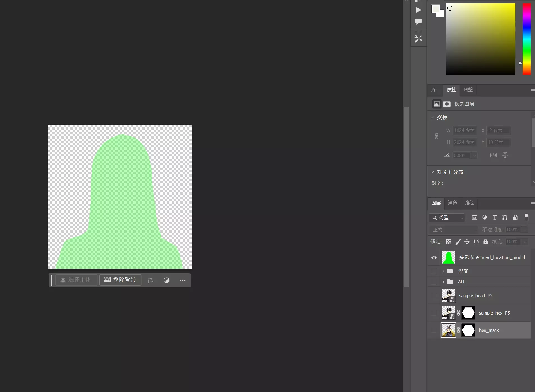Viewport: 535px width, 392px height.
Task: Click the lock transparent pixels icon
Action: (449, 242)
